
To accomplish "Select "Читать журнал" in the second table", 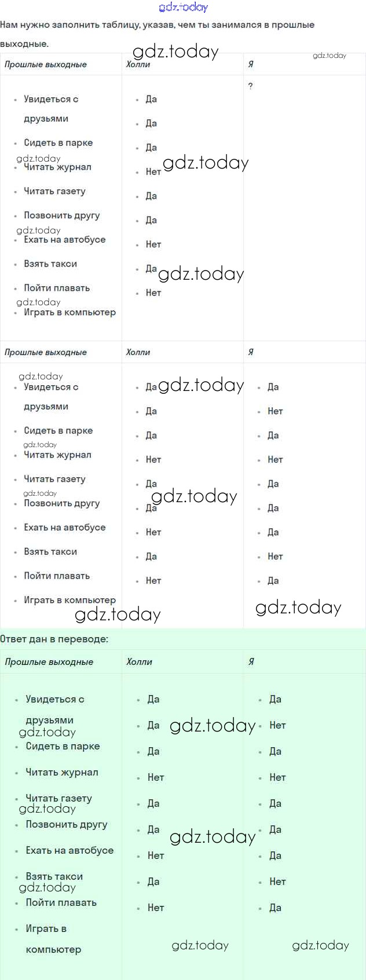I will 57,455.
